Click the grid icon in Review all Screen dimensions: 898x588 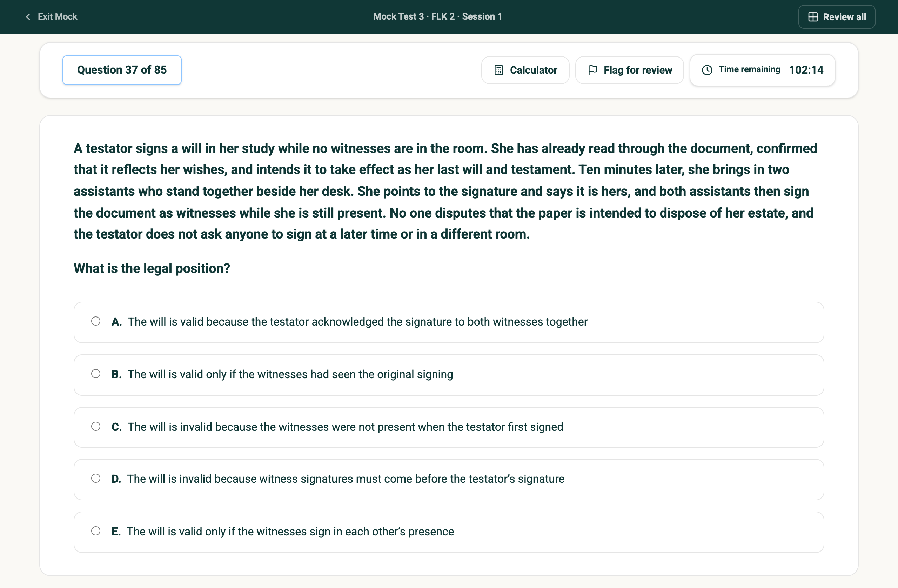point(813,17)
